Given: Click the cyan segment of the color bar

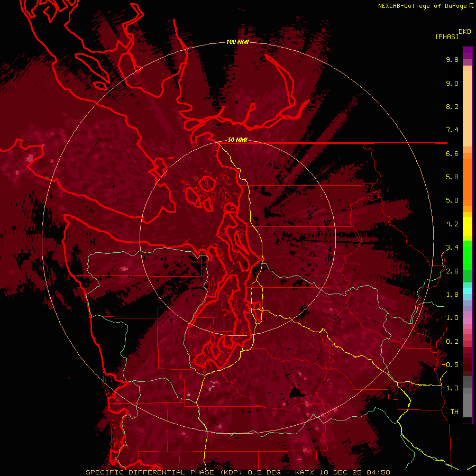Looking at the screenshot, I should 467,290.
